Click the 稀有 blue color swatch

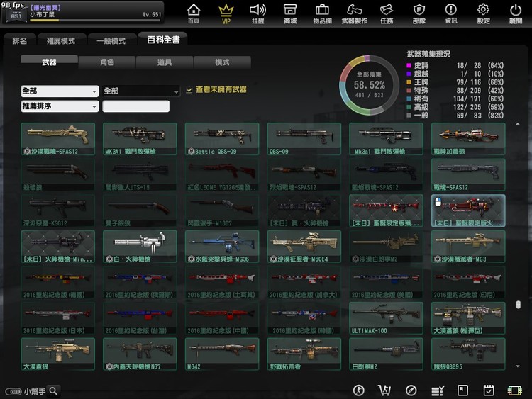tap(409, 99)
